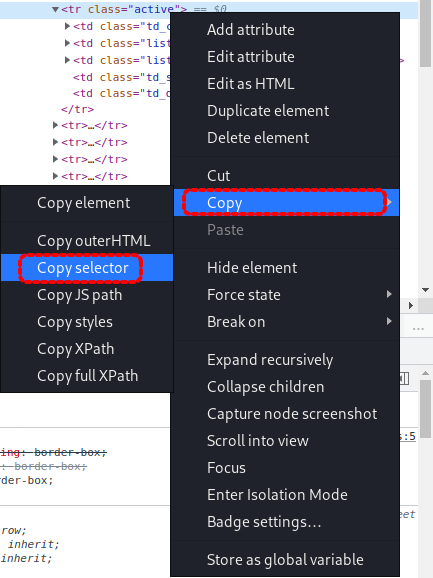The image size is (433, 578).
Task: Click the three-dots more options icon at right edge
Action: pyautogui.click(x=418, y=328)
